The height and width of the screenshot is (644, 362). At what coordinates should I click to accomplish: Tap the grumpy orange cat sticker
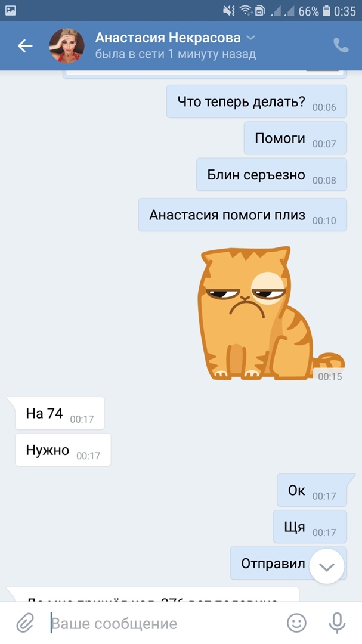click(x=271, y=313)
